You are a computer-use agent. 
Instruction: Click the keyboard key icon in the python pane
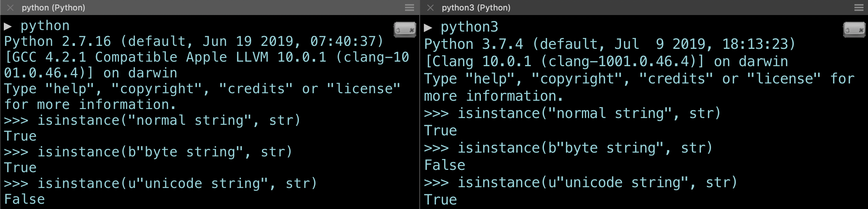pyautogui.click(x=405, y=30)
